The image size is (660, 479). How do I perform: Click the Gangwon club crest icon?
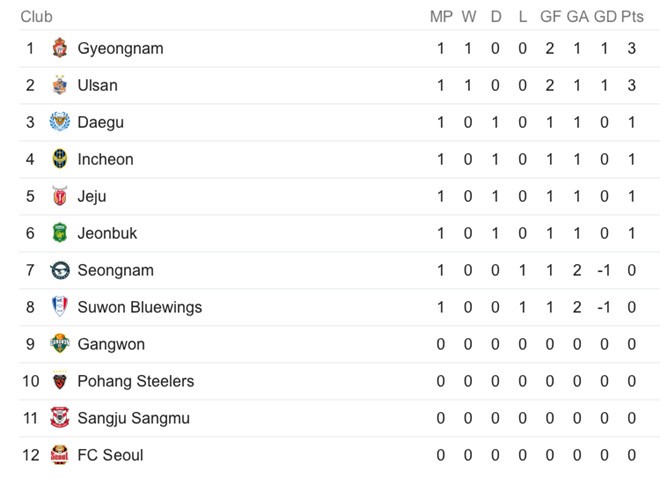tap(60, 344)
